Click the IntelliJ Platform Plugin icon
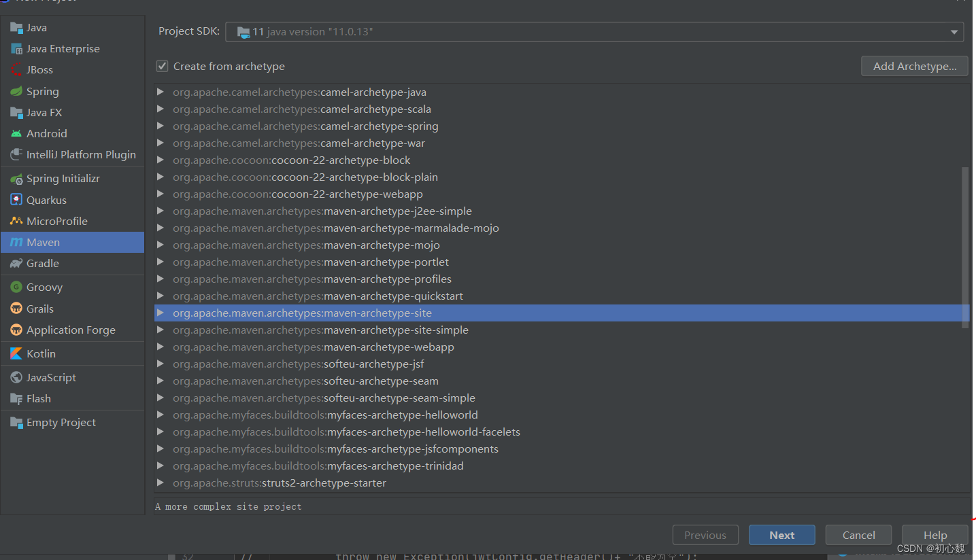Viewport: 976px width, 560px height. (x=16, y=155)
